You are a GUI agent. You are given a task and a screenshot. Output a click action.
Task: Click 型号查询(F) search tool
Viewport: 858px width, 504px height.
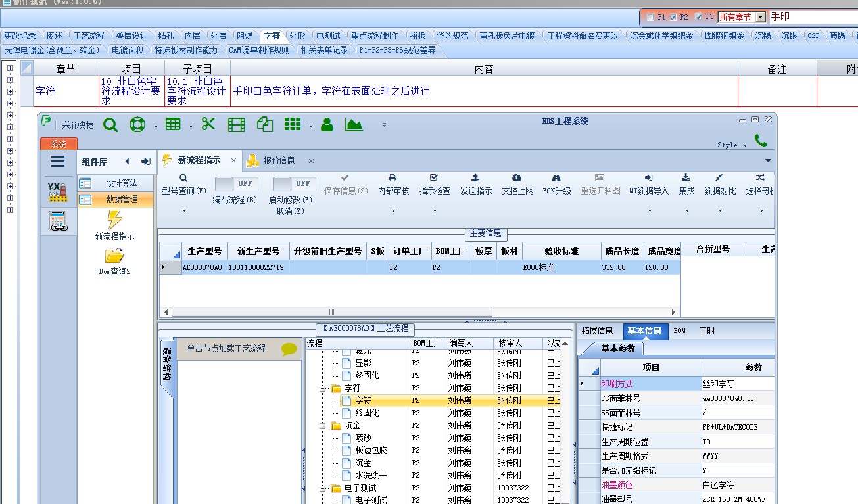pos(184,184)
